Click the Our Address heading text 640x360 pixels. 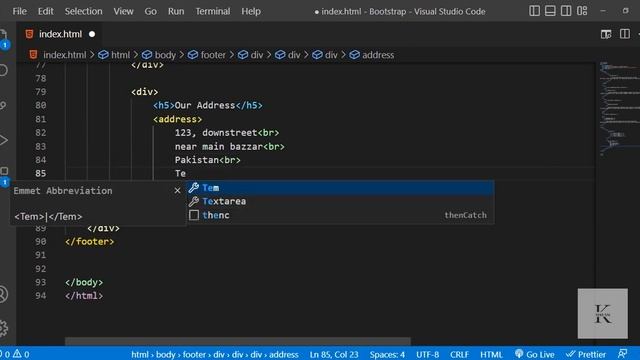pyautogui.click(x=204, y=105)
